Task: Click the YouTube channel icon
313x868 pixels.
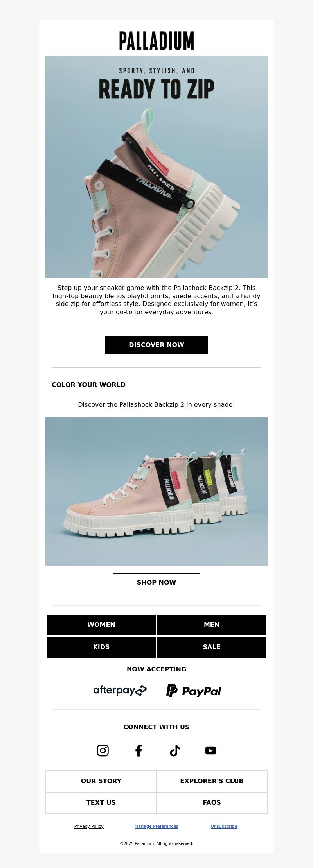Action: (x=210, y=750)
